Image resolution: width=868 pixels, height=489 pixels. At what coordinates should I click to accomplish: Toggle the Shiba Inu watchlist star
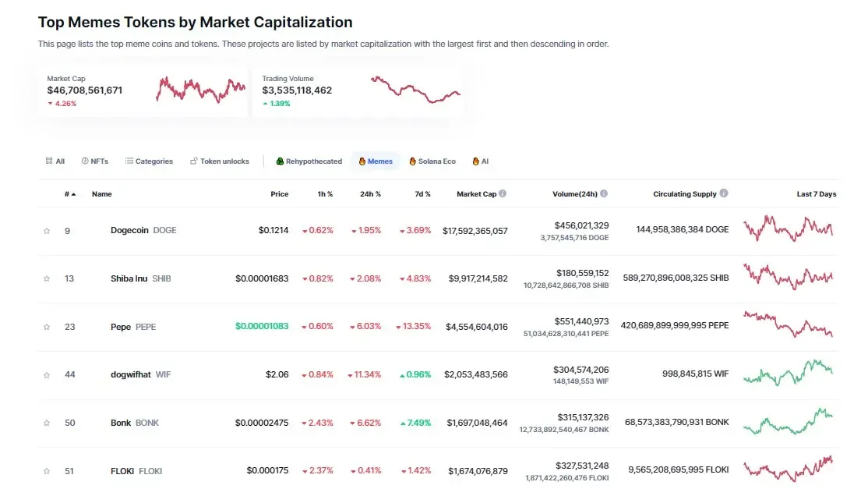(47, 278)
